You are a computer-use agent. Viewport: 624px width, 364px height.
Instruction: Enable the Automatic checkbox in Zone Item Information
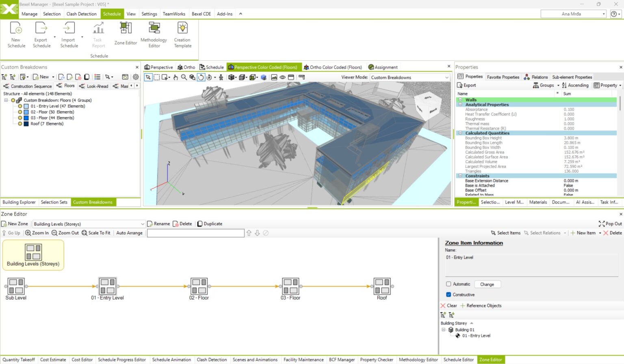(x=448, y=284)
